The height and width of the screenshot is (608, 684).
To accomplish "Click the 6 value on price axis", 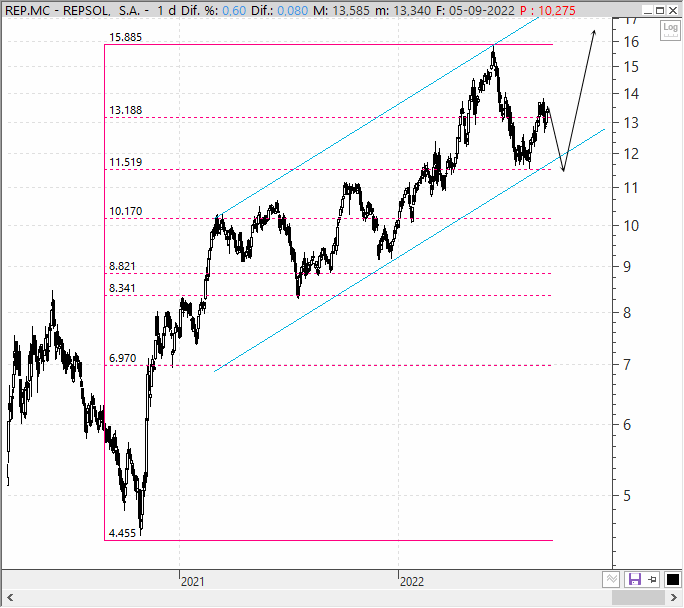I will pos(627,424).
